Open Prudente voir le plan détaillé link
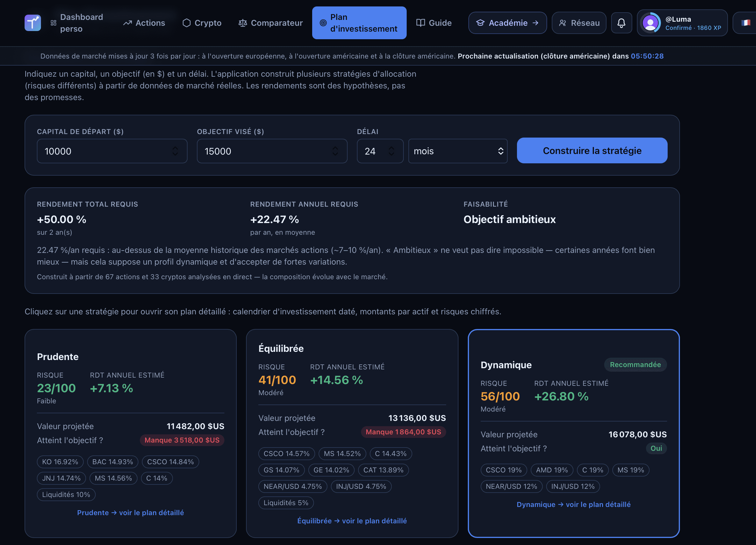The image size is (756, 545). 130,513
